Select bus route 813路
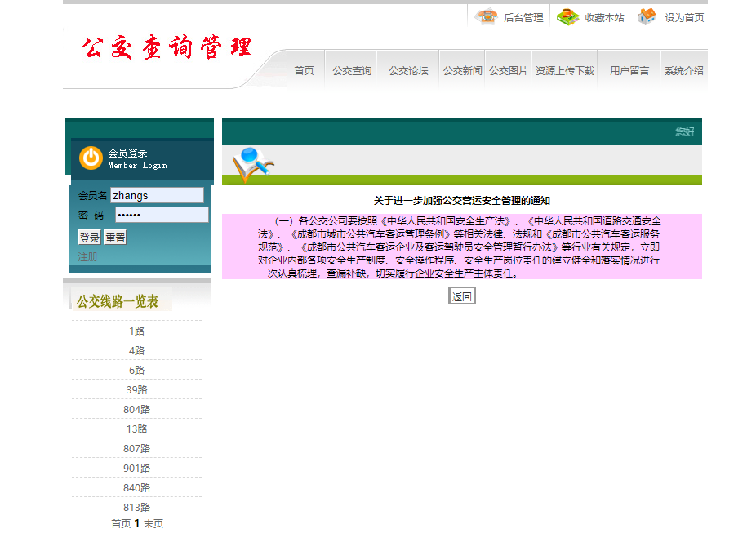 coord(137,508)
